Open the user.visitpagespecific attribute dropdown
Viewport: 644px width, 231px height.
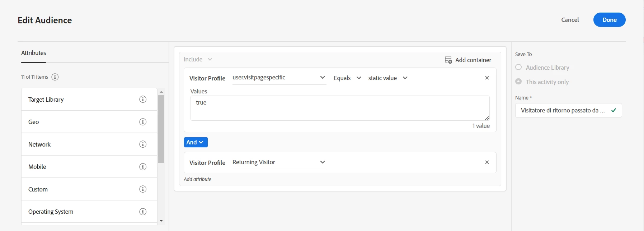click(279, 78)
